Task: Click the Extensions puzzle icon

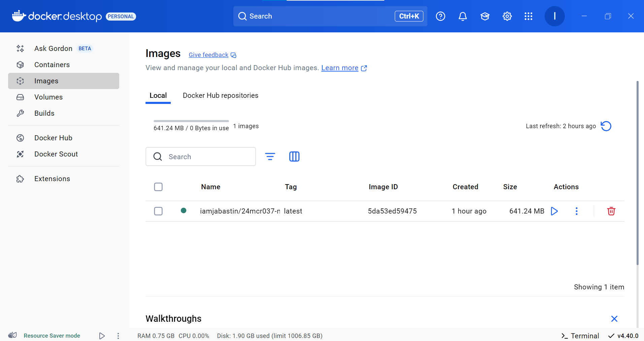Action: point(20,179)
